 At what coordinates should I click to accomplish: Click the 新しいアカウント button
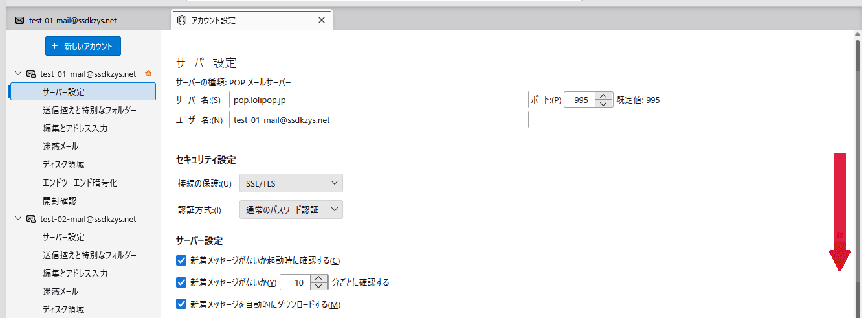(83, 46)
